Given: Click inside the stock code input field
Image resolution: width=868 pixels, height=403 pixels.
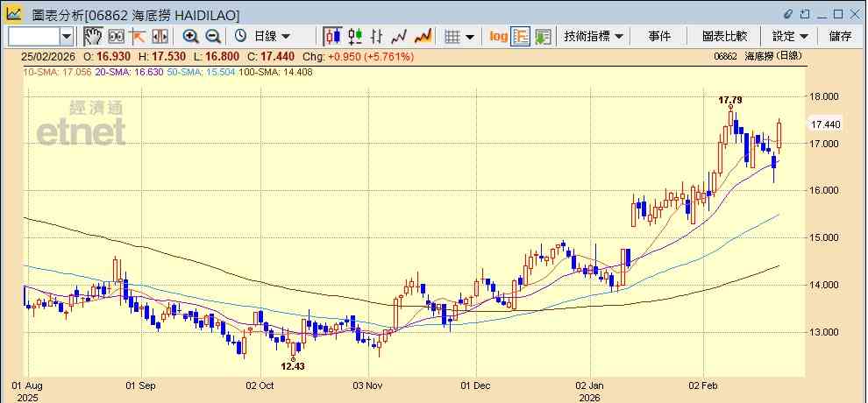Looking at the screenshot, I should (34, 37).
